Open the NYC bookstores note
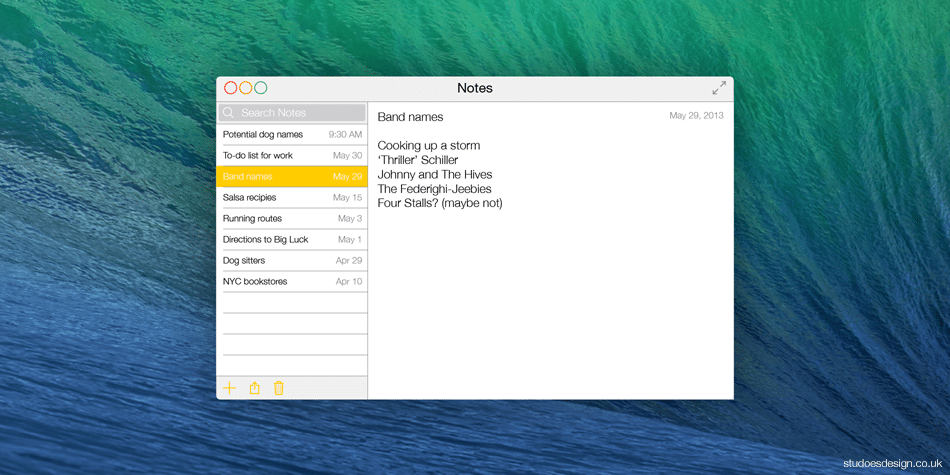Image resolution: width=950 pixels, height=475 pixels. pos(291,281)
